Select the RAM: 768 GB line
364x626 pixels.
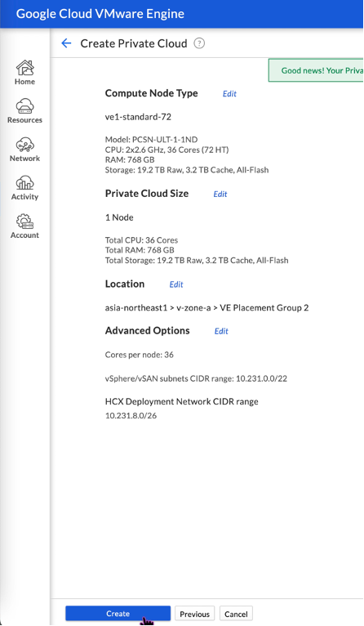pyautogui.click(x=130, y=159)
